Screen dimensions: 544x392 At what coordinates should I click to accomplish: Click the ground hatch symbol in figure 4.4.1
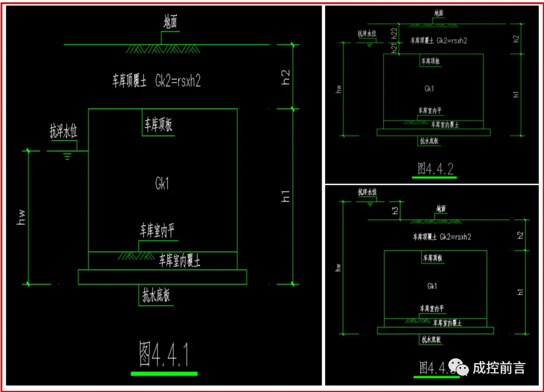[163, 49]
